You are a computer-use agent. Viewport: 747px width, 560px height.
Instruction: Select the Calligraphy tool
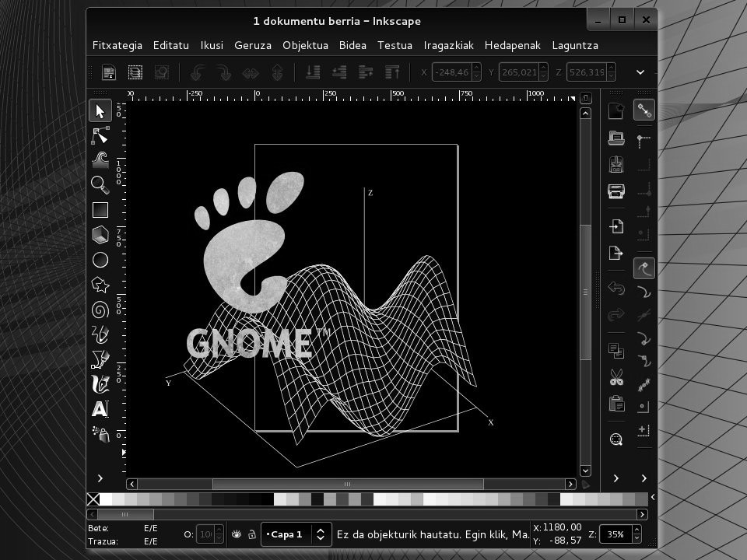click(x=100, y=384)
